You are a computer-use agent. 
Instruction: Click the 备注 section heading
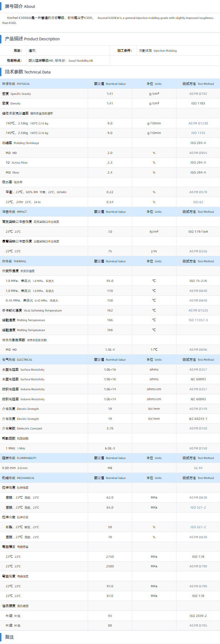click(x=9, y=637)
